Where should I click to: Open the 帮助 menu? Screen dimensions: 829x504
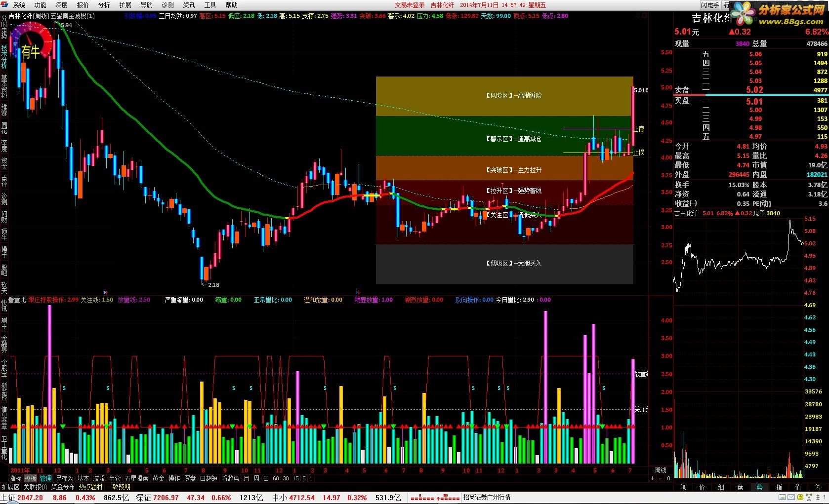(x=232, y=5)
